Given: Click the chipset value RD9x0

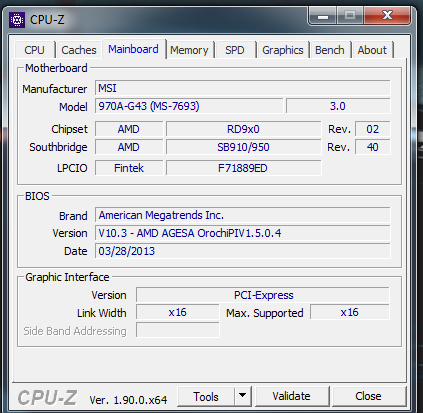Looking at the screenshot, I should [243, 129].
